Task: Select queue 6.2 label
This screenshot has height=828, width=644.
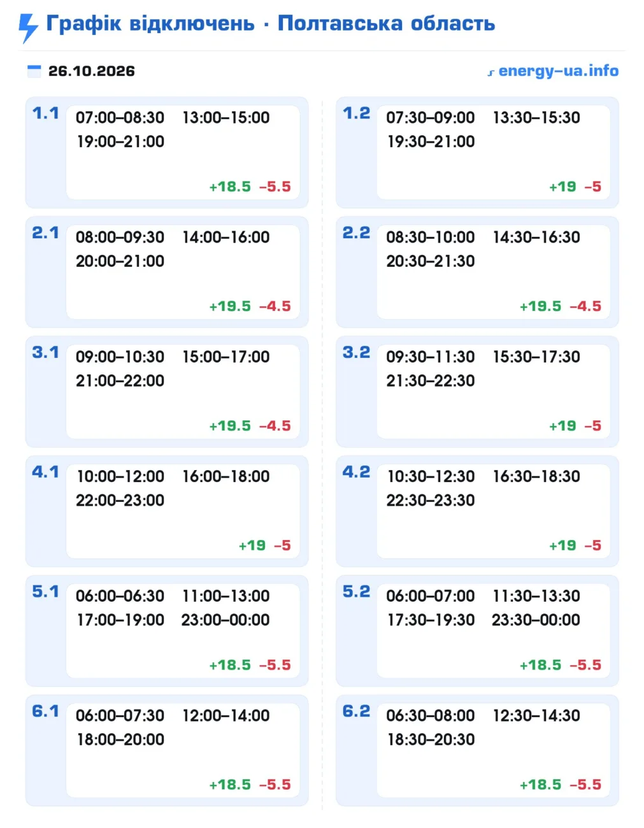Action: coord(356,712)
